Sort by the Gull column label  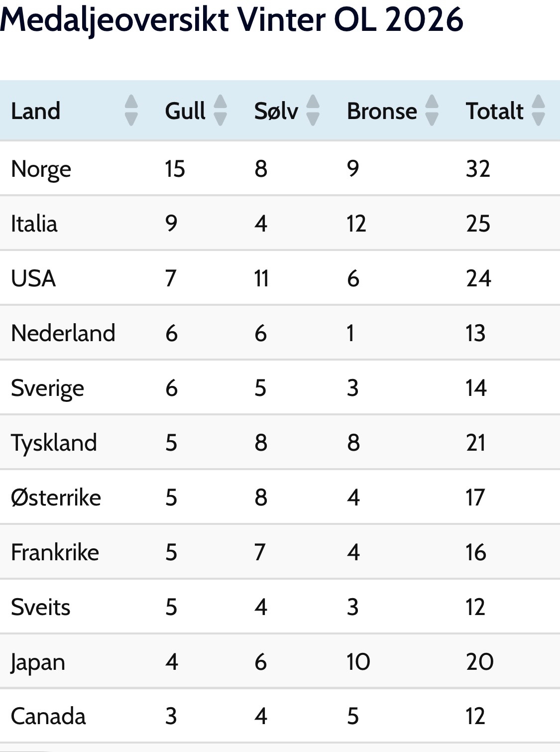point(185,111)
